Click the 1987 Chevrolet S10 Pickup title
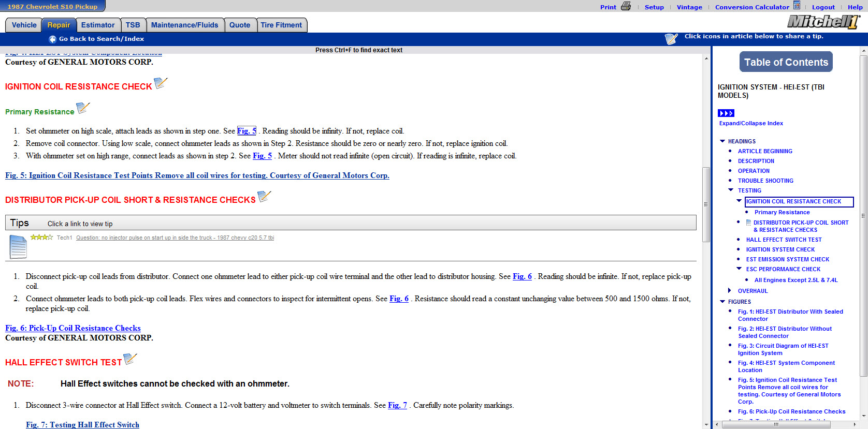The width and height of the screenshot is (868, 429). (52, 6)
